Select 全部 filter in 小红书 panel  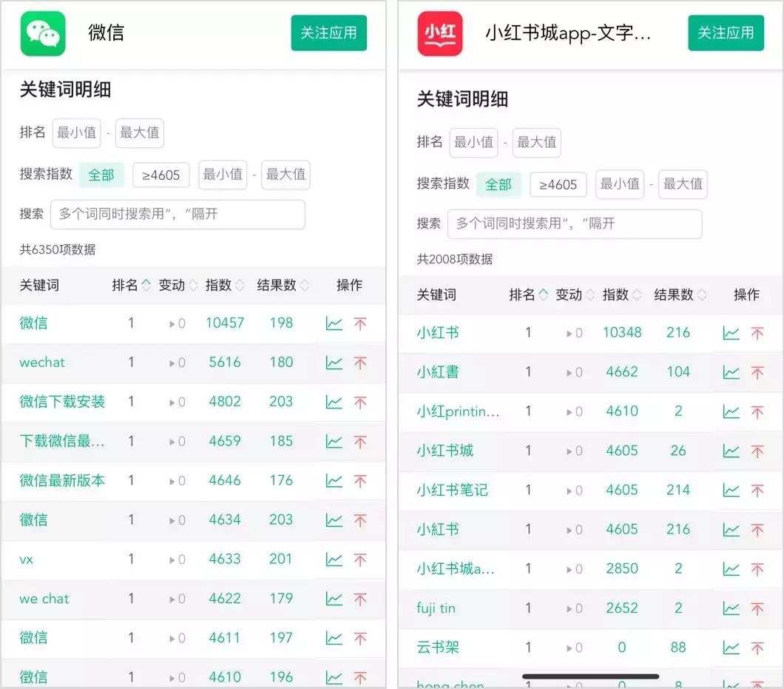499,184
